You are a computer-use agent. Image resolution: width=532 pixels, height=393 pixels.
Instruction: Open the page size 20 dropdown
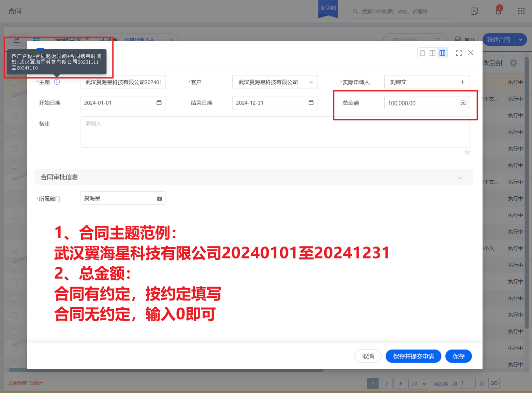pyautogui.click(x=418, y=383)
